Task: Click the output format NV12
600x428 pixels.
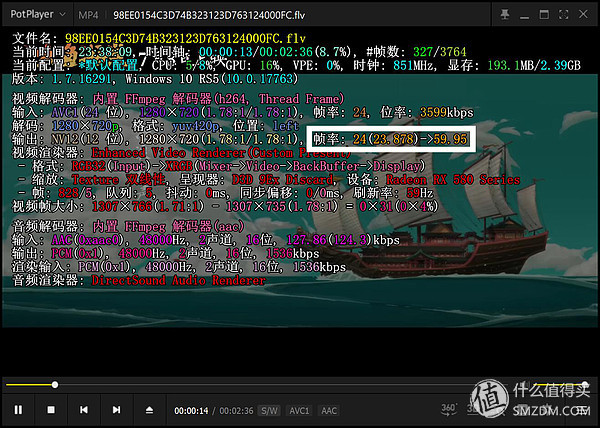Action: [65, 139]
